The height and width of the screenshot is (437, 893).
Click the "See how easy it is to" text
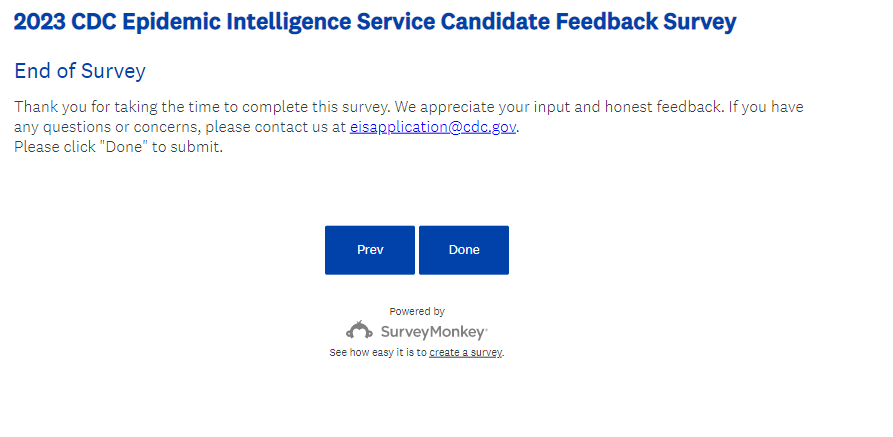tap(378, 353)
